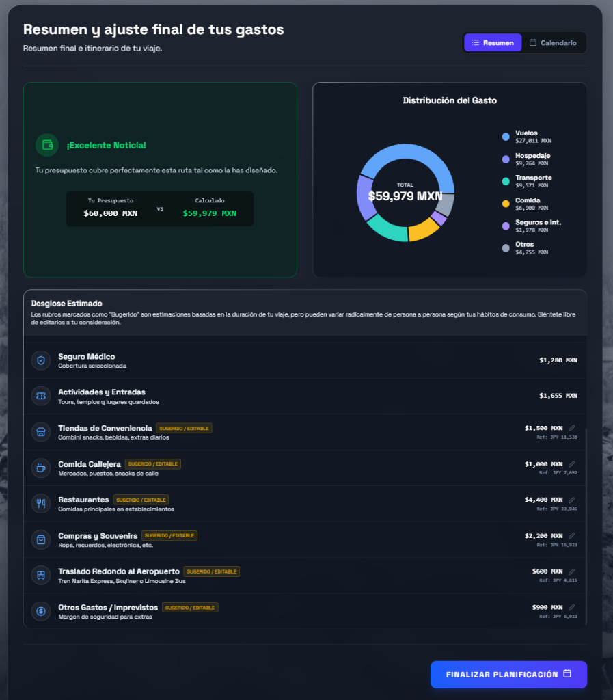
Task: Click the ticket icon for Actividades y Entradas
Action: 41,396
